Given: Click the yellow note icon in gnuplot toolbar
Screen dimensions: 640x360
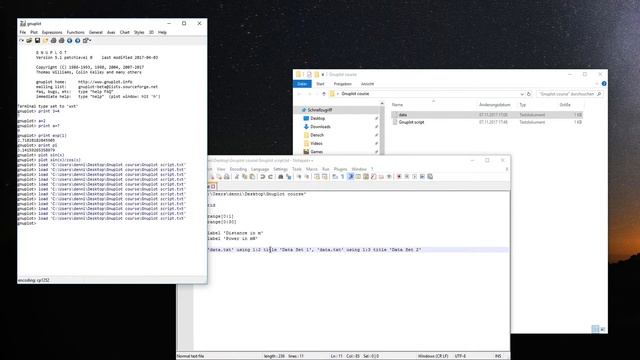Looking at the screenshot, I should (x=45, y=40).
